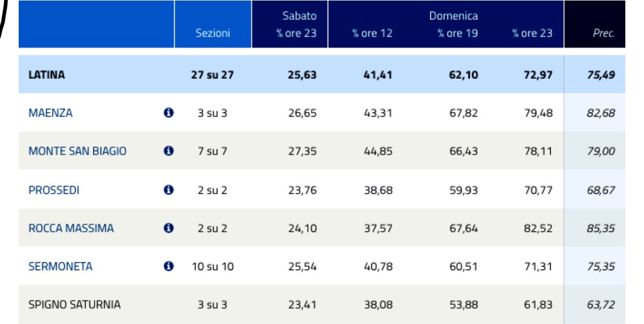Click the info icon next to MAENZA

(x=167, y=112)
